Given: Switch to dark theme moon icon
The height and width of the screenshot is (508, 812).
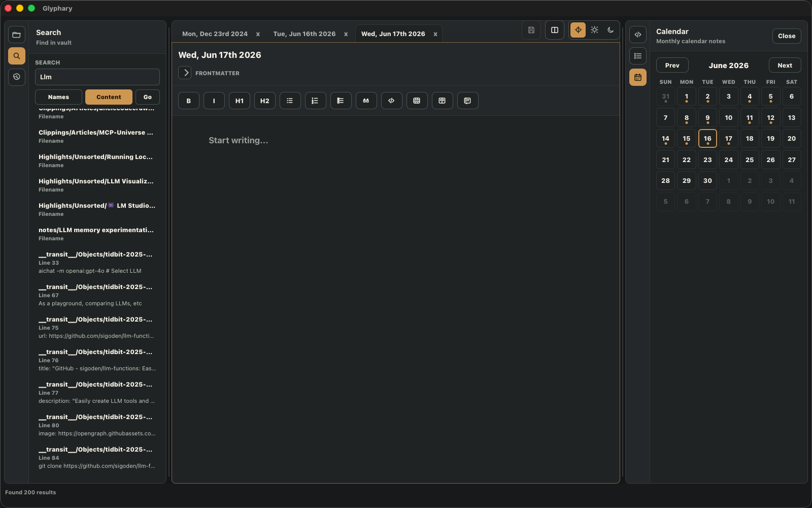Looking at the screenshot, I should click(x=611, y=30).
